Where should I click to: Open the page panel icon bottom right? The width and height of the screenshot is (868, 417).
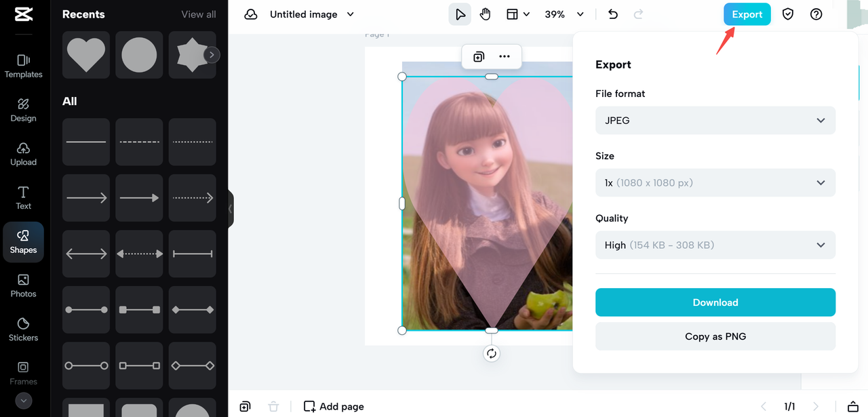853,406
